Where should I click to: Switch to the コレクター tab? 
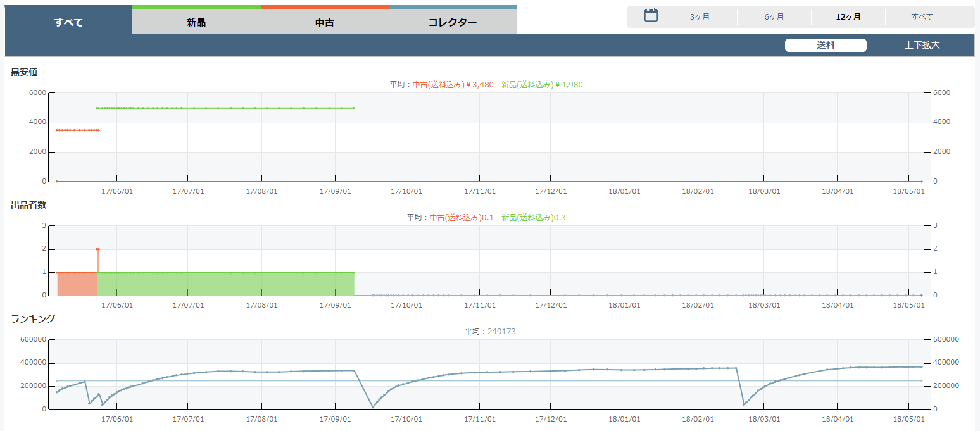[x=452, y=22]
